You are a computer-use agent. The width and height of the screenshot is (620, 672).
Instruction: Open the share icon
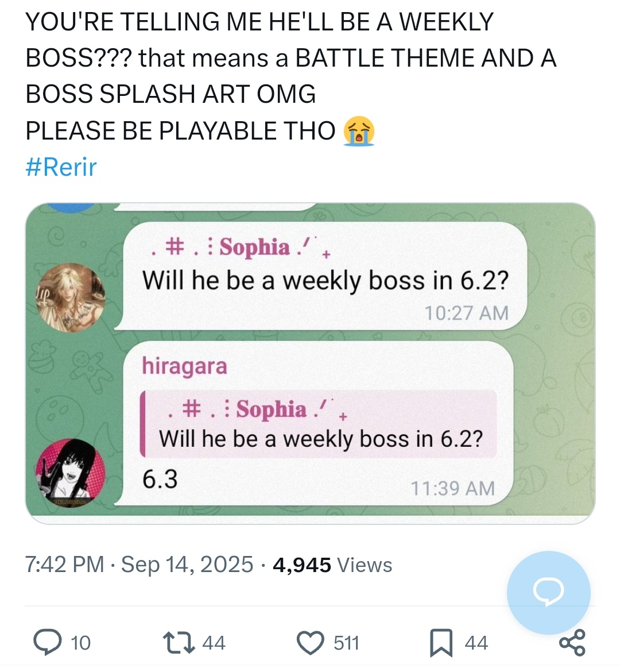(x=572, y=643)
